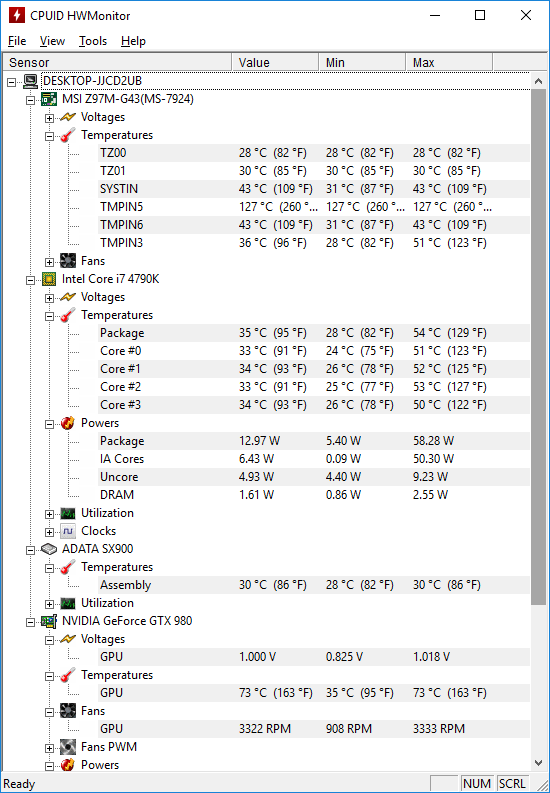Open the File menu
Screen dimensions: 550x793
coord(17,41)
